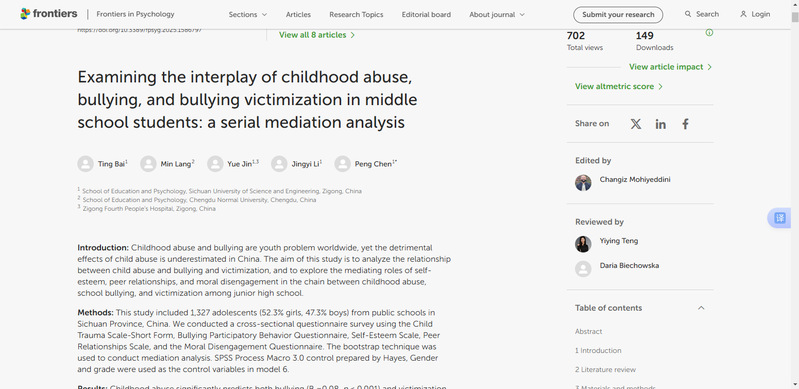The height and width of the screenshot is (389, 799).
Task: Click author name Peng Chen
Action: tap(373, 164)
